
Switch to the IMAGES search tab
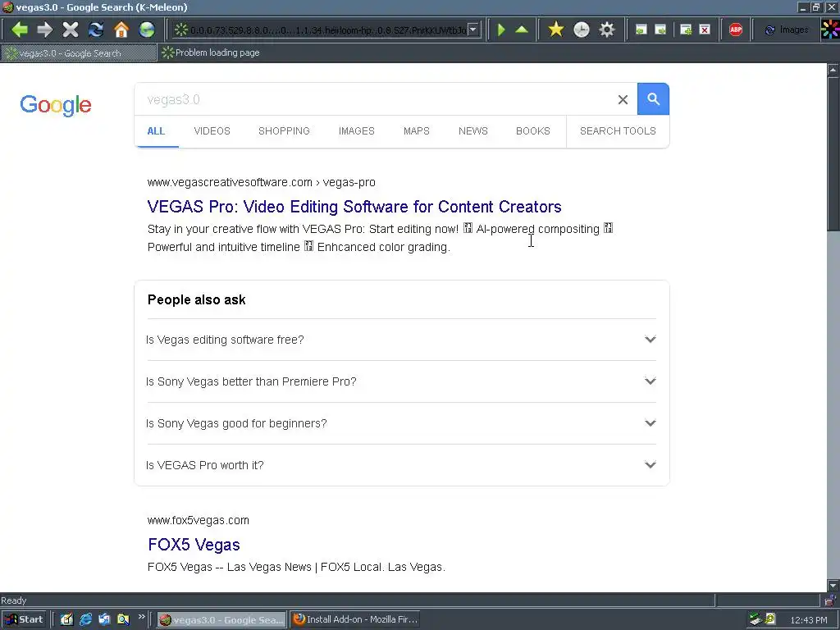tap(356, 131)
